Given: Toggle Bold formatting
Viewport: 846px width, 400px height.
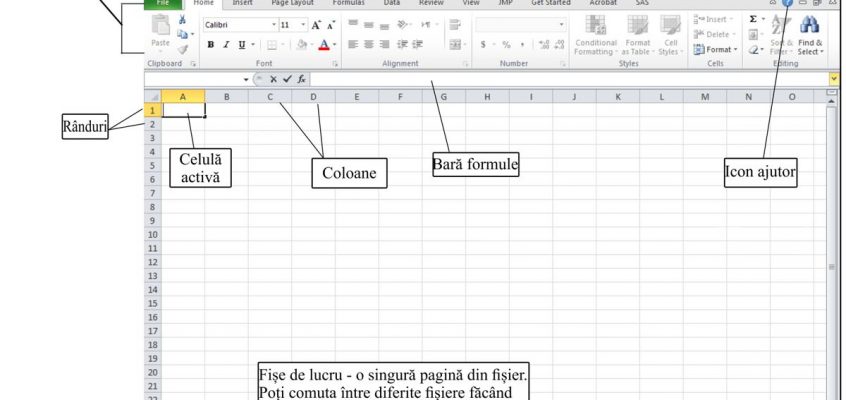Looking at the screenshot, I should (210, 45).
